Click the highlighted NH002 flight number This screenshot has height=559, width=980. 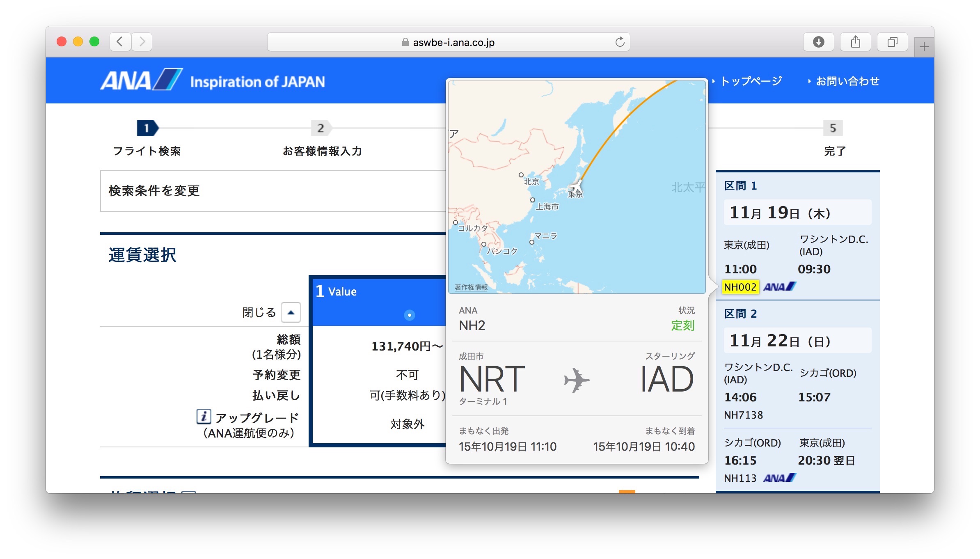[x=740, y=287]
